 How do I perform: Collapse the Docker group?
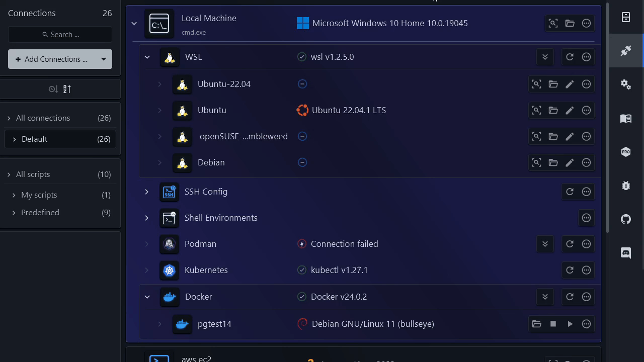[147, 297]
